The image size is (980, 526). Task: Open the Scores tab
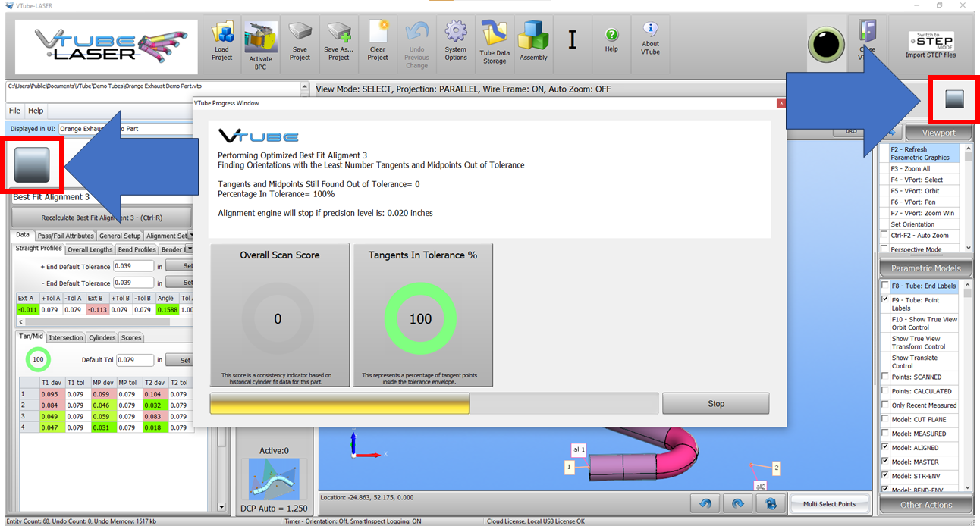pyautogui.click(x=131, y=338)
